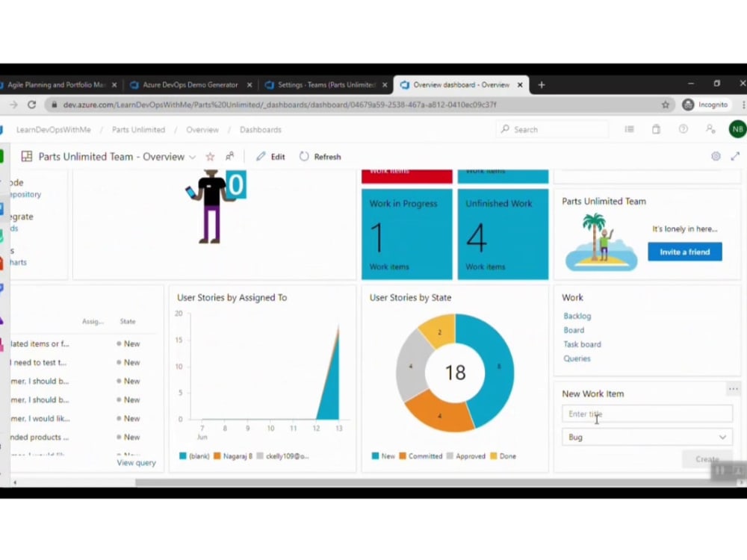The height and width of the screenshot is (560, 747).
Task: Open the Backlog link
Action: (577, 316)
